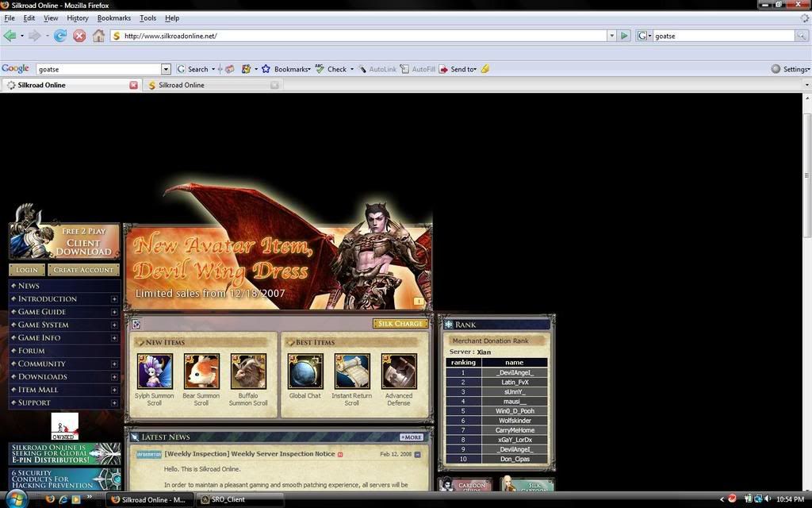Run the Google toolbar spell Check
The image size is (812, 508).
pyautogui.click(x=331, y=69)
